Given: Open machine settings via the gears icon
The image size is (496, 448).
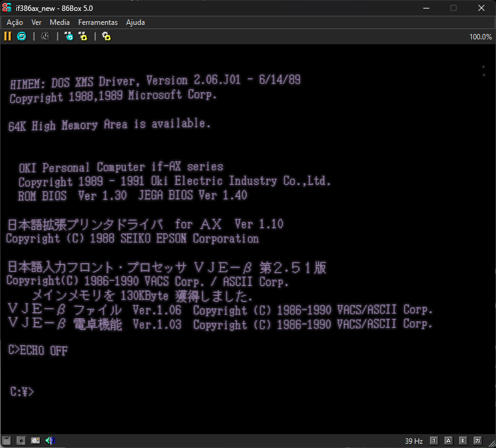Looking at the screenshot, I should 107,36.
